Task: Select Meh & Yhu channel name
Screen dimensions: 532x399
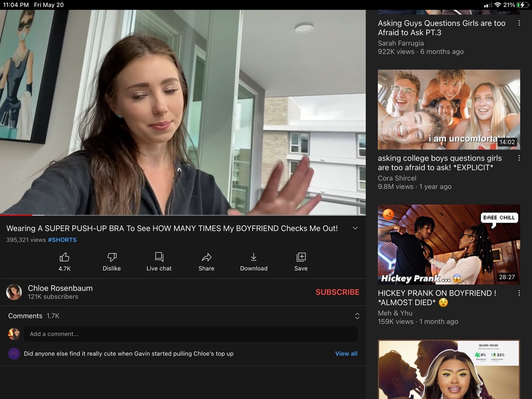Action: tap(395, 313)
